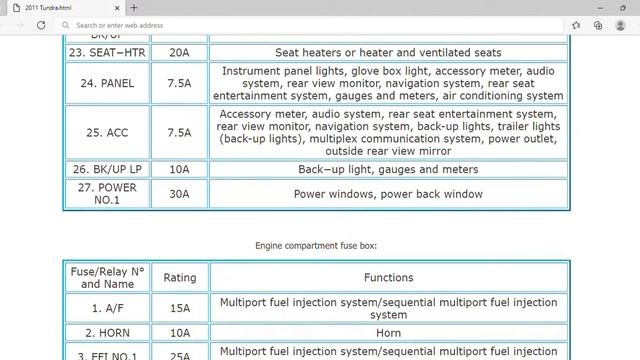Click 'Engine compartment fuse box:' heading
Screen dimensions: 640x360
[x=316, y=246]
